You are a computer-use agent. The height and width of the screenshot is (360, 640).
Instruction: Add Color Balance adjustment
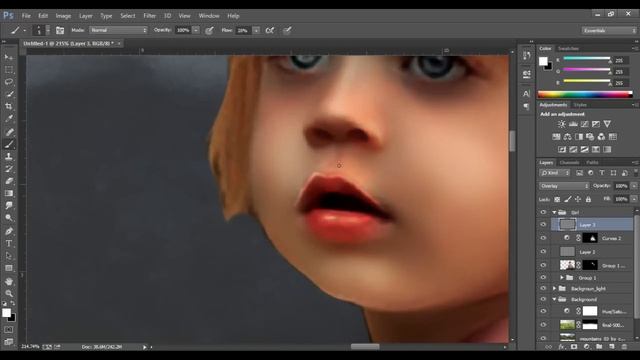(x=567, y=137)
